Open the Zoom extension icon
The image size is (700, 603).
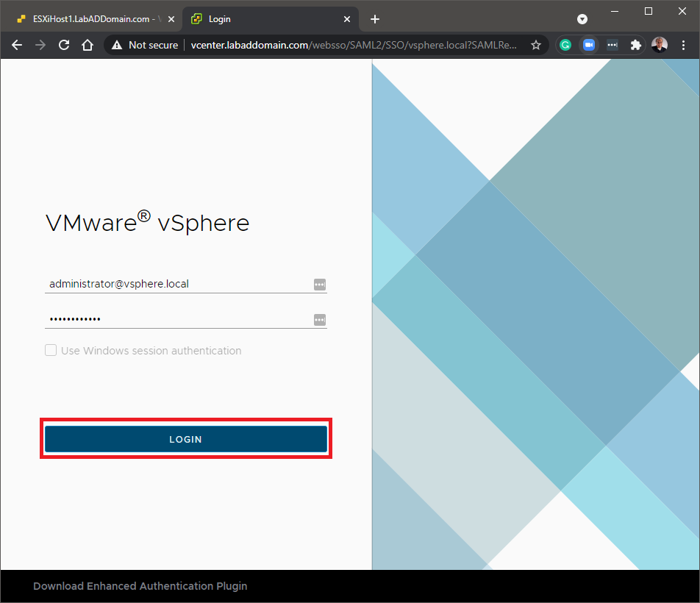(x=588, y=45)
